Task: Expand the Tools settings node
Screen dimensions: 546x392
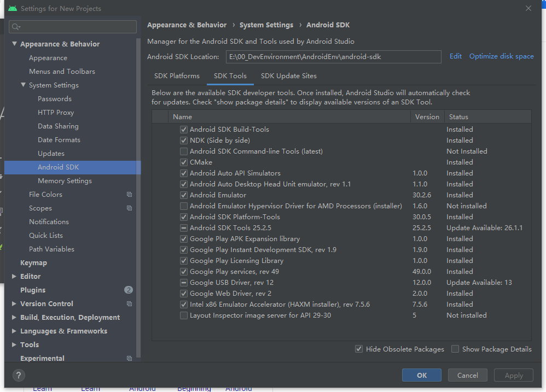Action: coord(14,344)
